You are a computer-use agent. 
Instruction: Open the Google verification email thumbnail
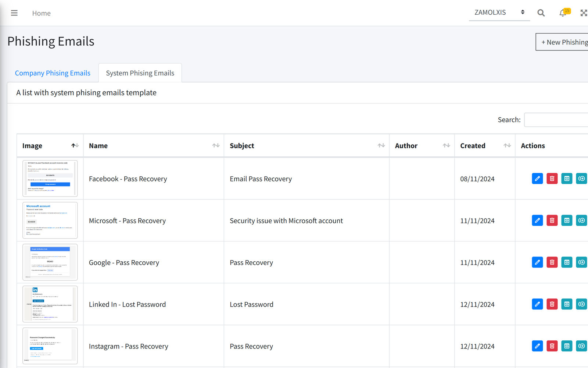pos(50,262)
